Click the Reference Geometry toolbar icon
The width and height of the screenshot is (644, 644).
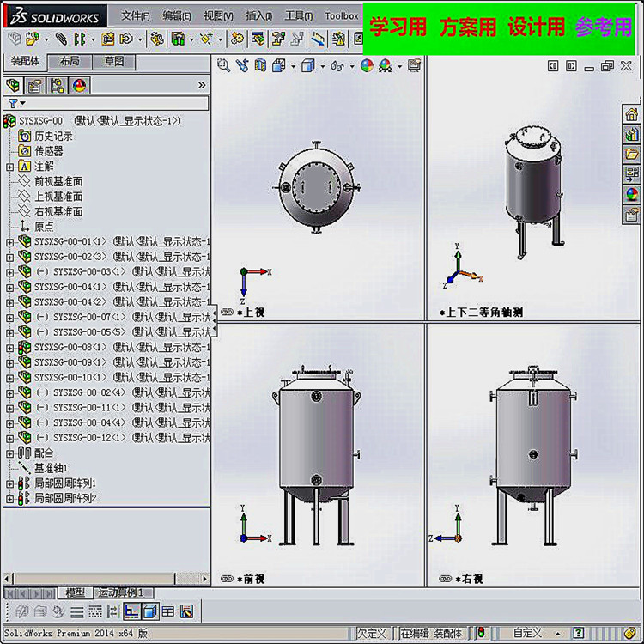pos(207,39)
